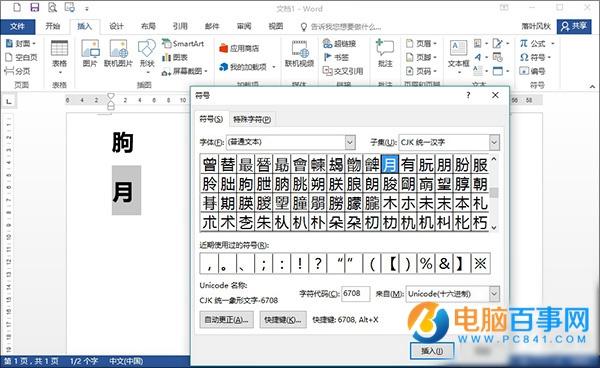This screenshot has width=600, height=368.
Task: Open the Customize Quick Access Toolbar arrow
Action: 87,8
